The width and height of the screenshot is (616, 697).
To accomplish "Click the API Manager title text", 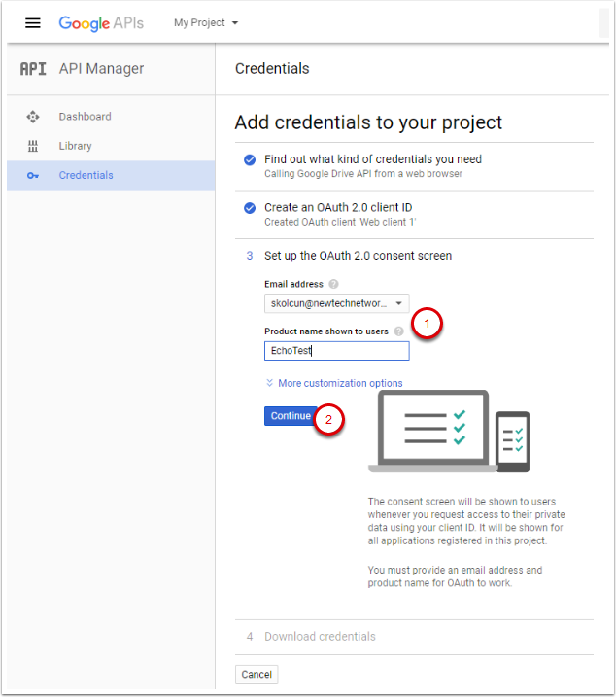I will (101, 69).
